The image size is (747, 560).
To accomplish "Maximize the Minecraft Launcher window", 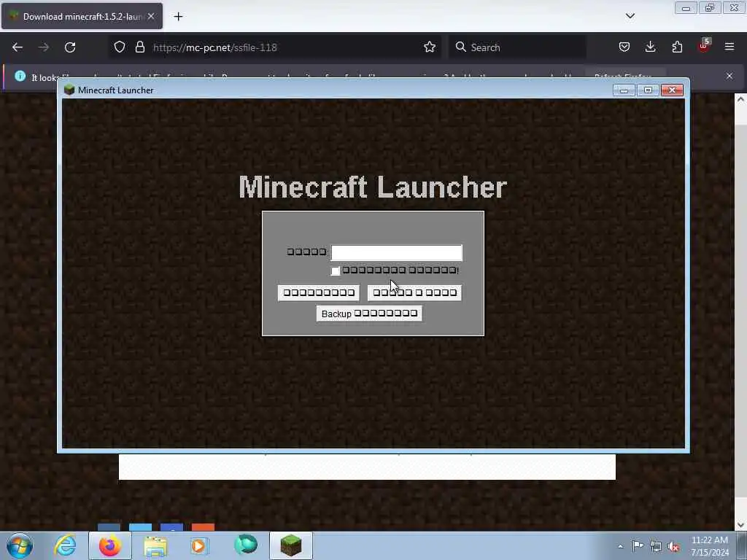I will point(648,90).
